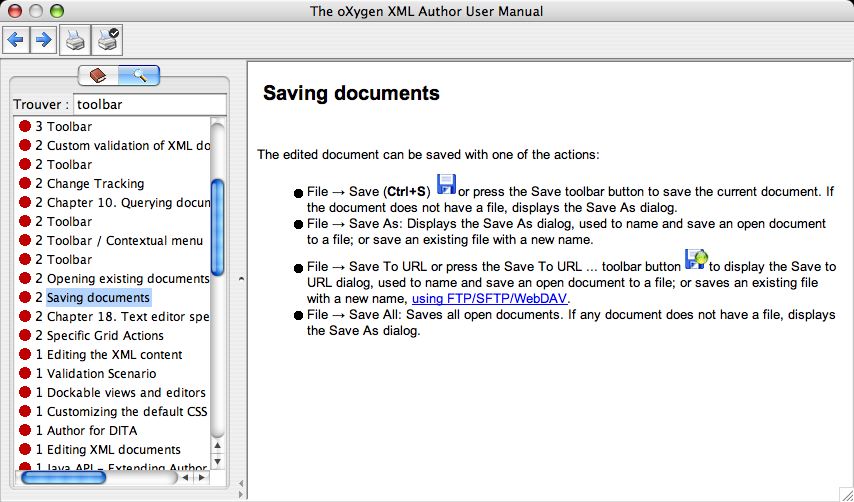The width and height of the screenshot is (854, 502).
Task: Open 'Custom validation of XML' search result
Action: (x=123, y=145)
